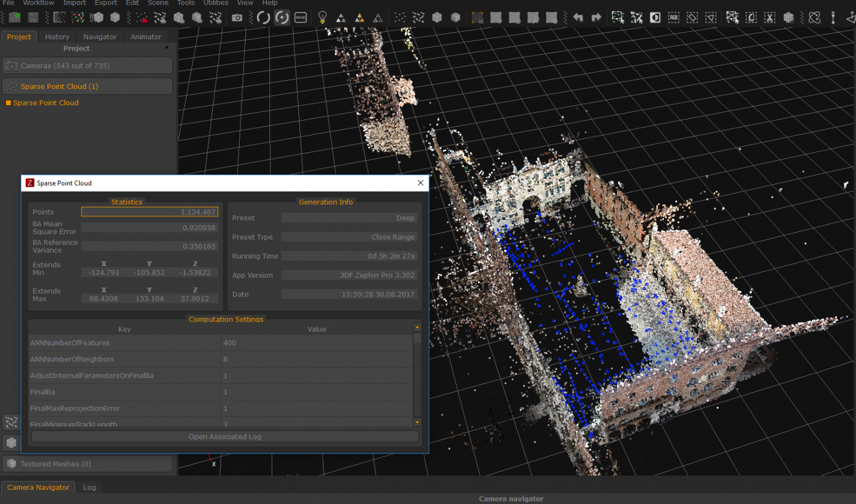Close the Sparse Point Cloud dialog
This screenshot has width=856, height=504.
tap(420, 183)
